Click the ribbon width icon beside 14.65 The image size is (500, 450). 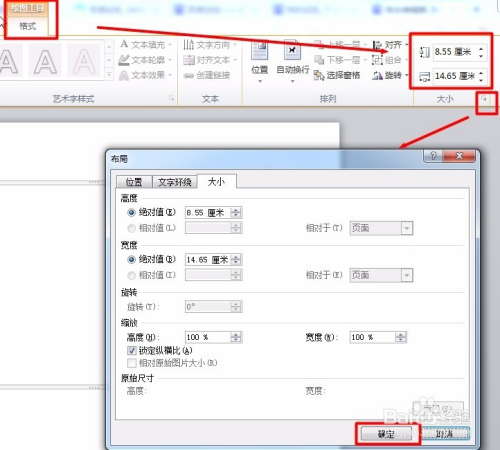click(424, 77)
